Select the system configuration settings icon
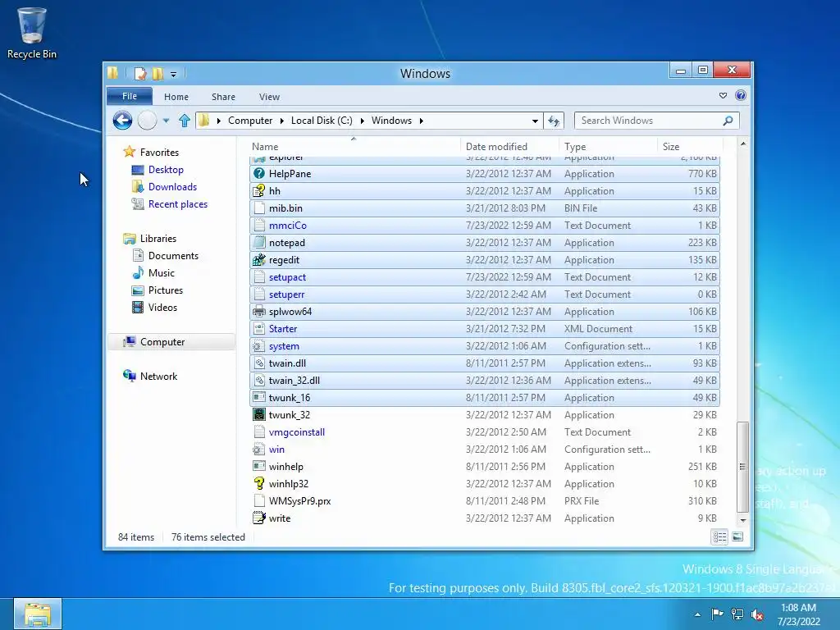Viewport: 840px width, 630px height. pyautogui.click(x=259, y=346)
